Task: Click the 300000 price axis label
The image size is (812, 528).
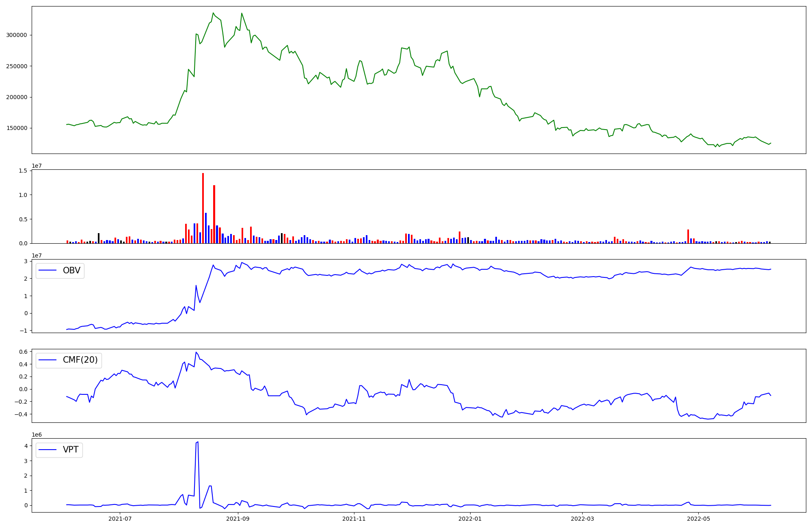Action: click(x=16, y=35)
